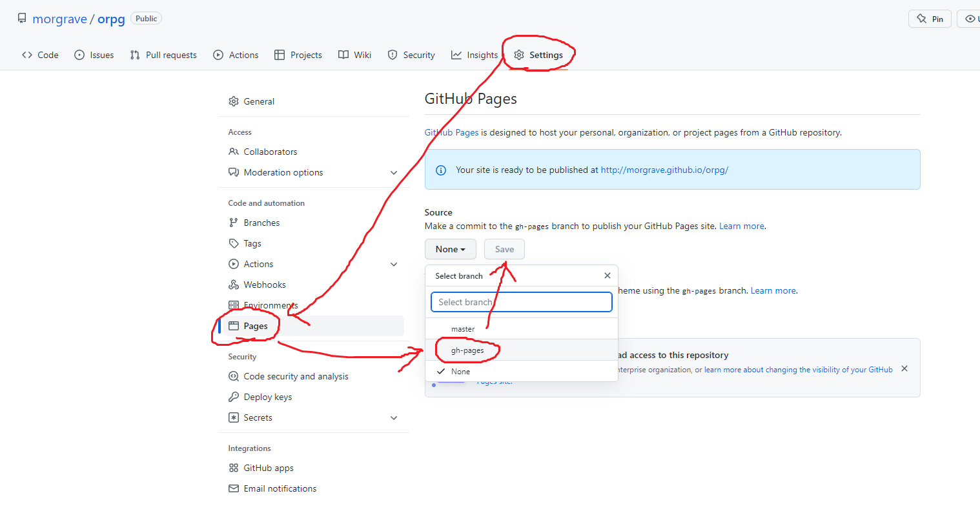Click the Settings gear icon in the repo nav
Screen dimensions: 980x511
click(519, 55)
